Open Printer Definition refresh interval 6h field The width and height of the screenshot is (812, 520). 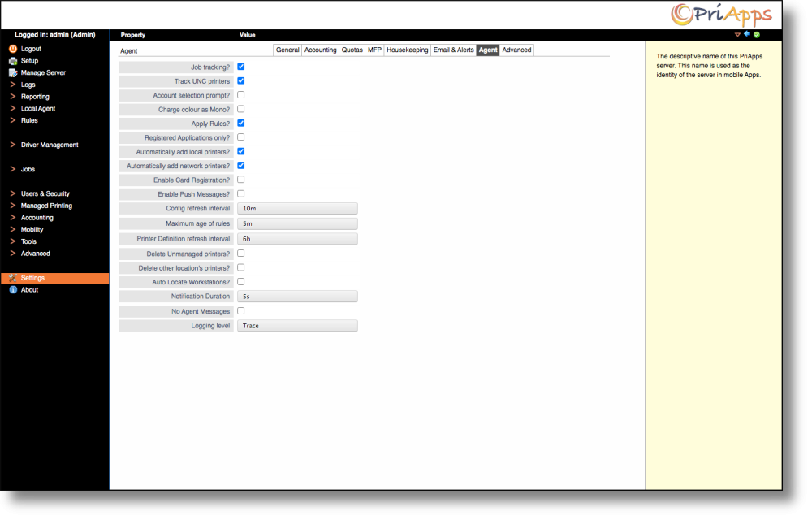tap(297, 239)
